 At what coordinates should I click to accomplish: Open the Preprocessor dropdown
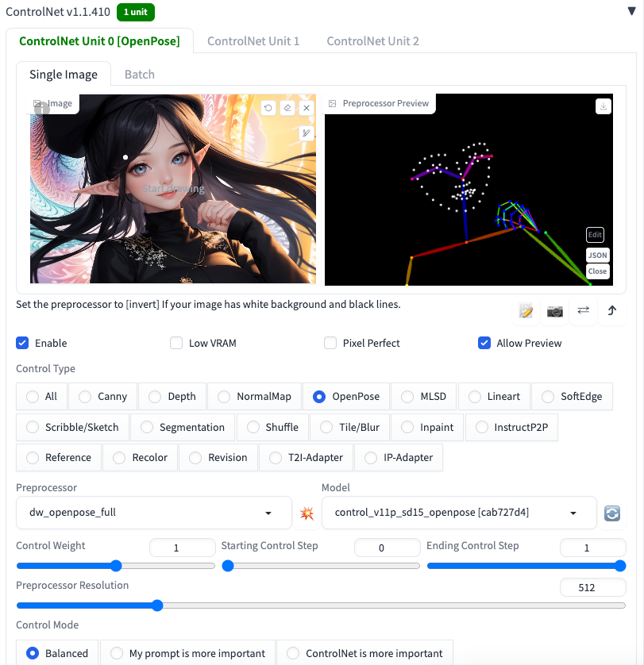tap(153, 513)
